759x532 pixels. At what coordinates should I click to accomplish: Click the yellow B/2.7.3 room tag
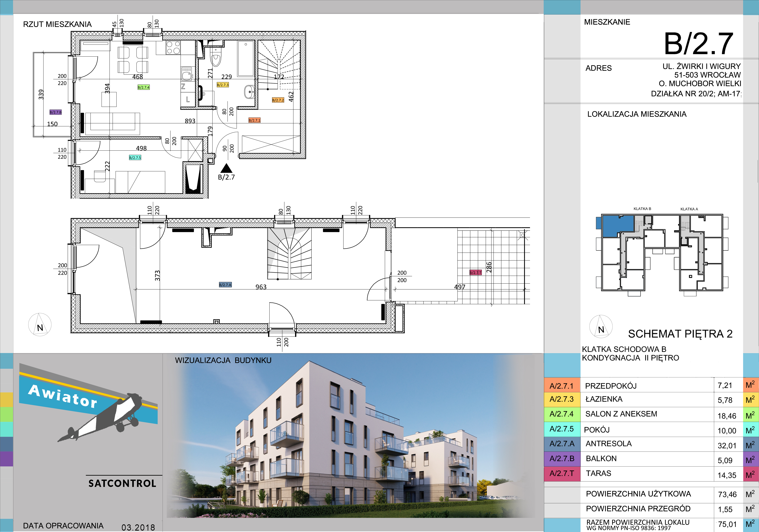pyautogui.click(x=223, y=85)
